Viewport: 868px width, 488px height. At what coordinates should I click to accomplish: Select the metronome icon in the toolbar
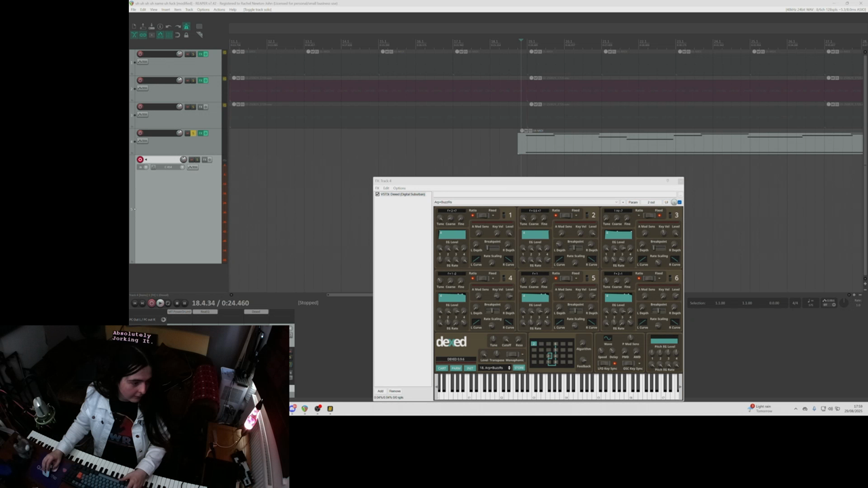pyautogui.click(x=187, y=26)
